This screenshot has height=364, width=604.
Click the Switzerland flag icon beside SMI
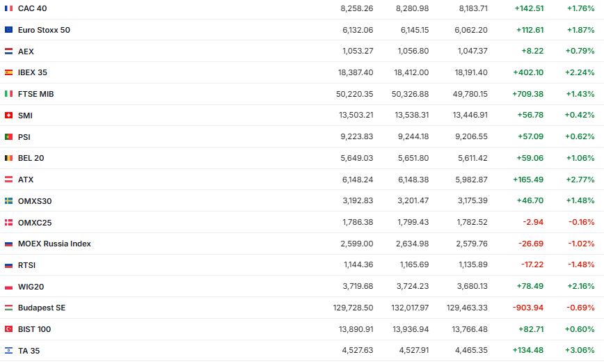click(8, 115)
